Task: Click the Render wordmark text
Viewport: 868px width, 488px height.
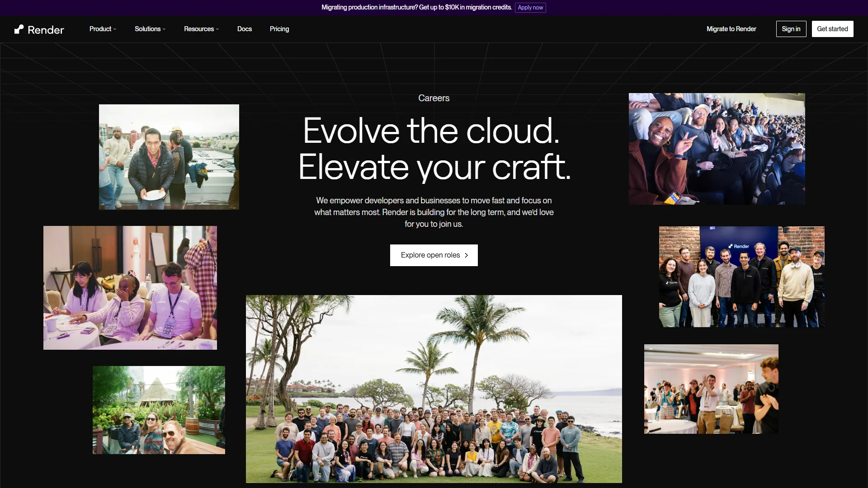Action: click(x=46, y=30)
